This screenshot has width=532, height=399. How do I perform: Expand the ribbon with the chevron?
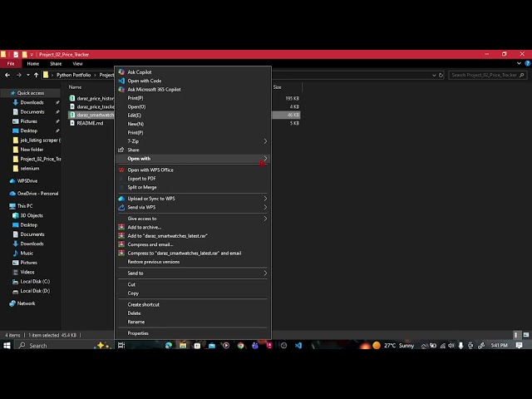tap(519, 63)
